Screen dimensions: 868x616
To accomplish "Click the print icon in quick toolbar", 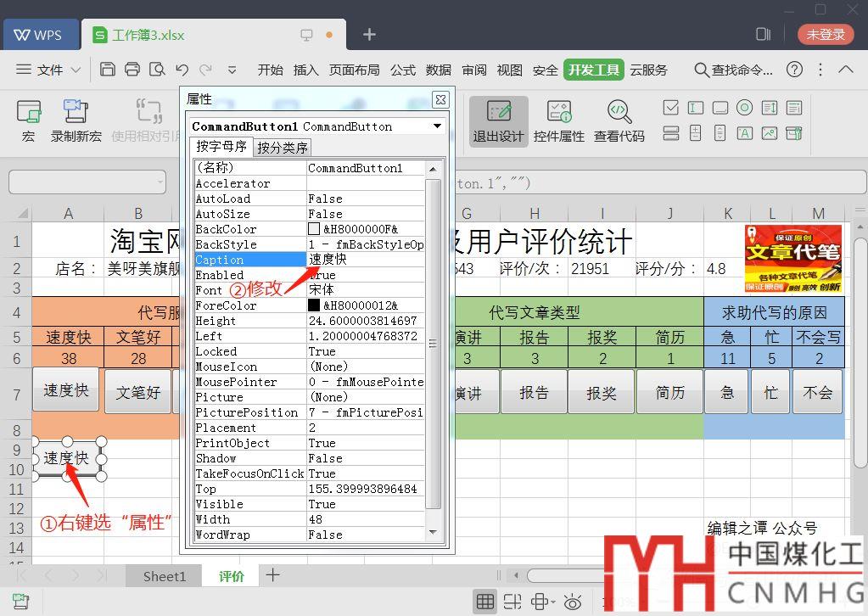I will pos(132,70).
